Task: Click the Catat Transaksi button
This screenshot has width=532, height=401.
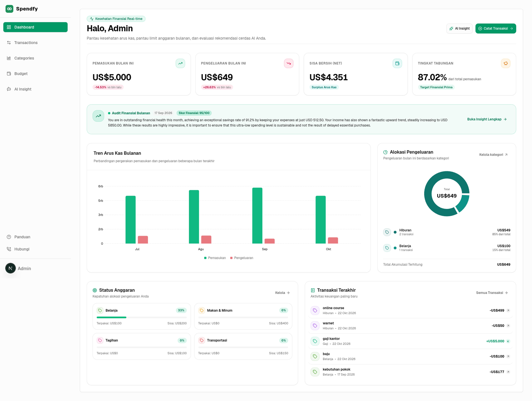Action: pyautogui.click(x=495, y=28)
